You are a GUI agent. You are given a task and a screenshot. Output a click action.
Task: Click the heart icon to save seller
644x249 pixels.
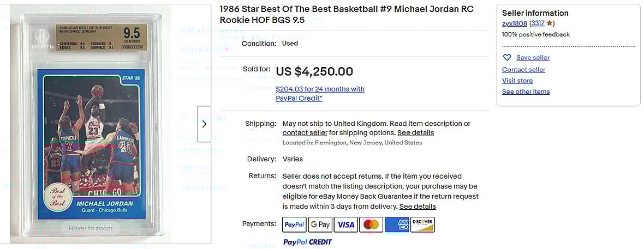coord(507,58)
